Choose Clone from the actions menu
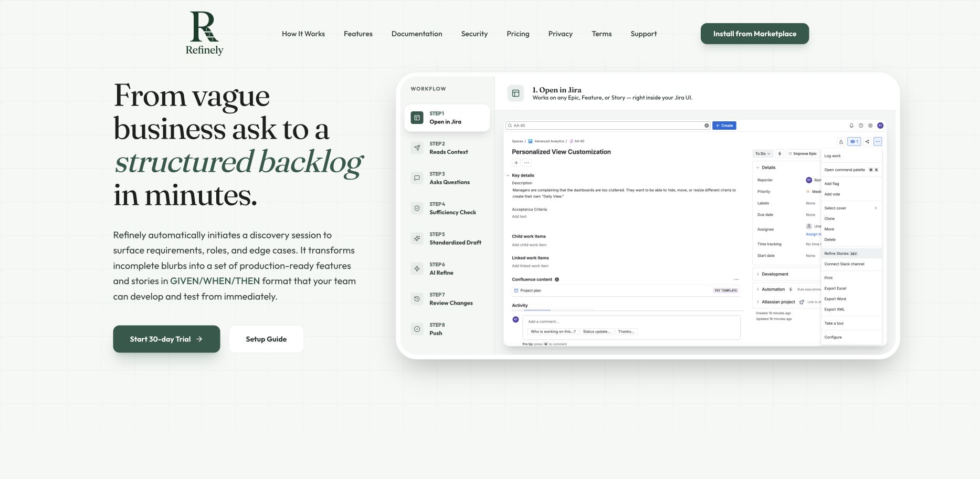Image resolution: width=980 pixels, height=479 pixels. click(851, 218)
